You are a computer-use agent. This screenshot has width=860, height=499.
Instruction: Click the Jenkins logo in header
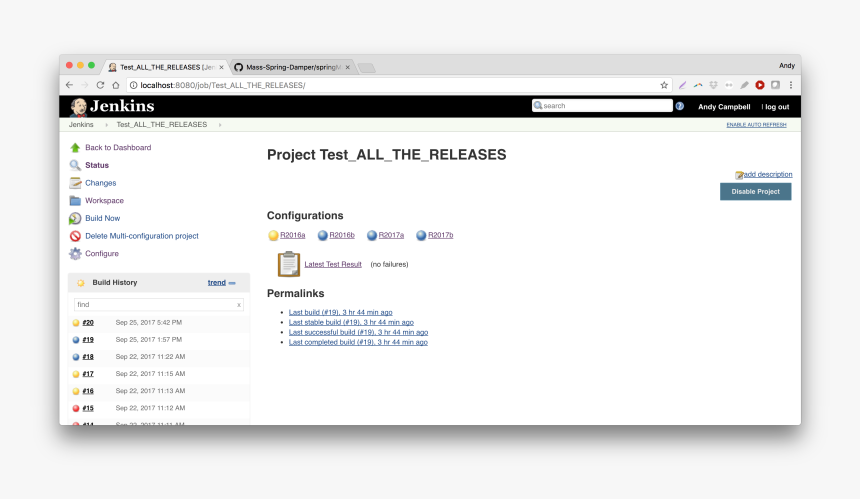point(112,106)
